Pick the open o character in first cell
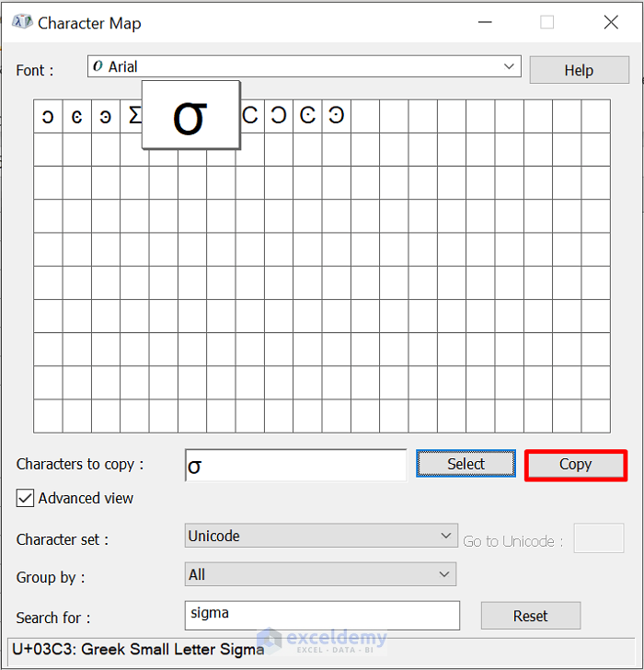 click(48, 117)
